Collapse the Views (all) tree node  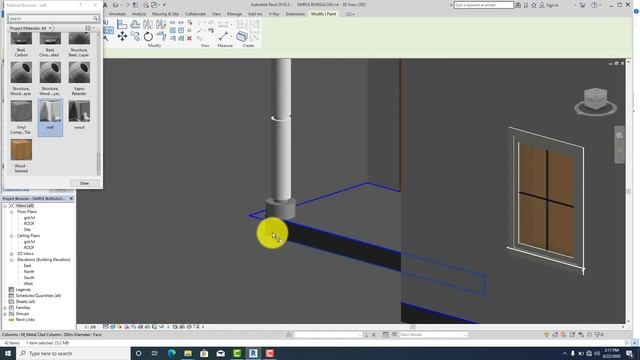6,206
